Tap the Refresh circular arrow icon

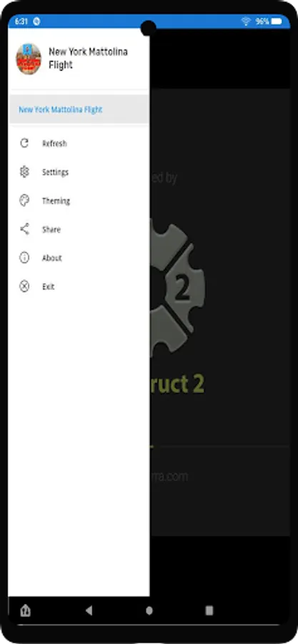coord(24,143)
